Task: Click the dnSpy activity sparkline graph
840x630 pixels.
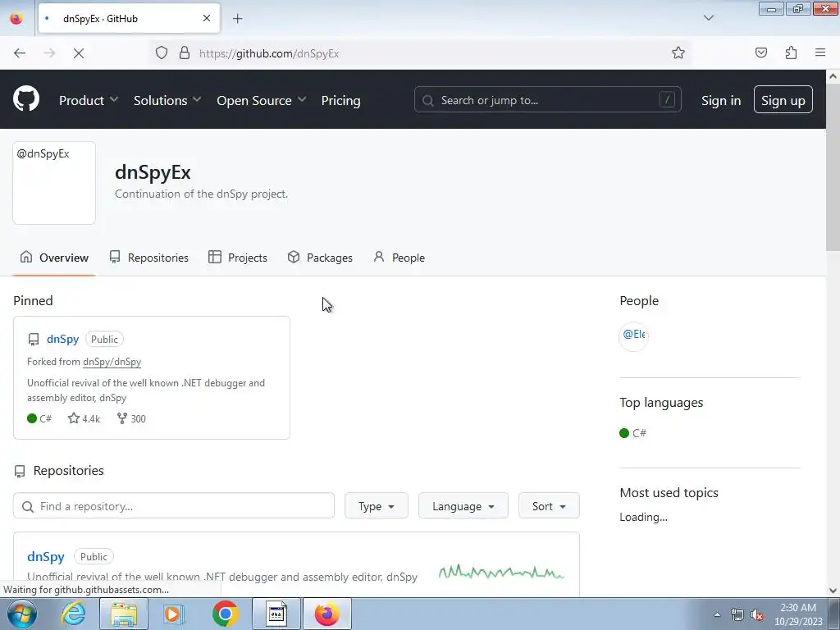Action: coord(501,572)
